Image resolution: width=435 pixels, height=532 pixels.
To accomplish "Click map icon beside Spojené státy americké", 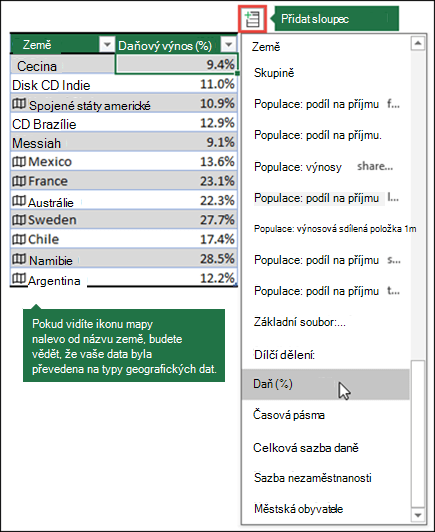I will coord(19,104).
